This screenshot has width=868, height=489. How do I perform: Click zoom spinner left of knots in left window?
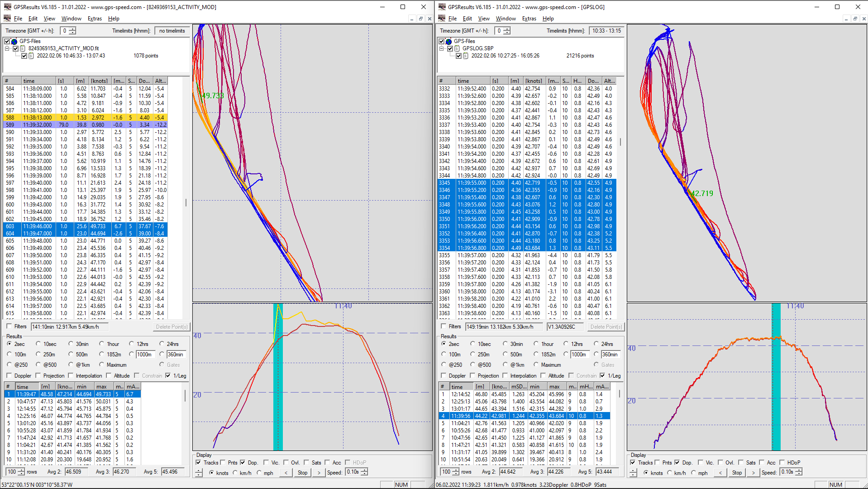tap(199, 473)
